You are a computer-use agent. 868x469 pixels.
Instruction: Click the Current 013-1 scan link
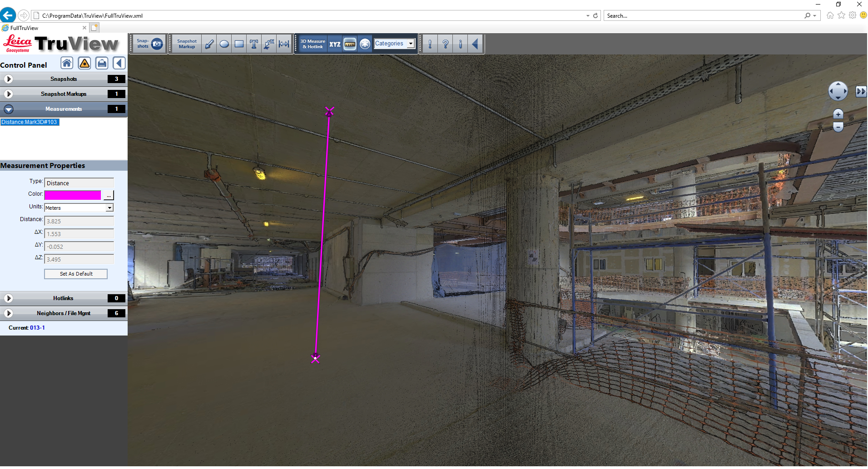click(37, 328)
